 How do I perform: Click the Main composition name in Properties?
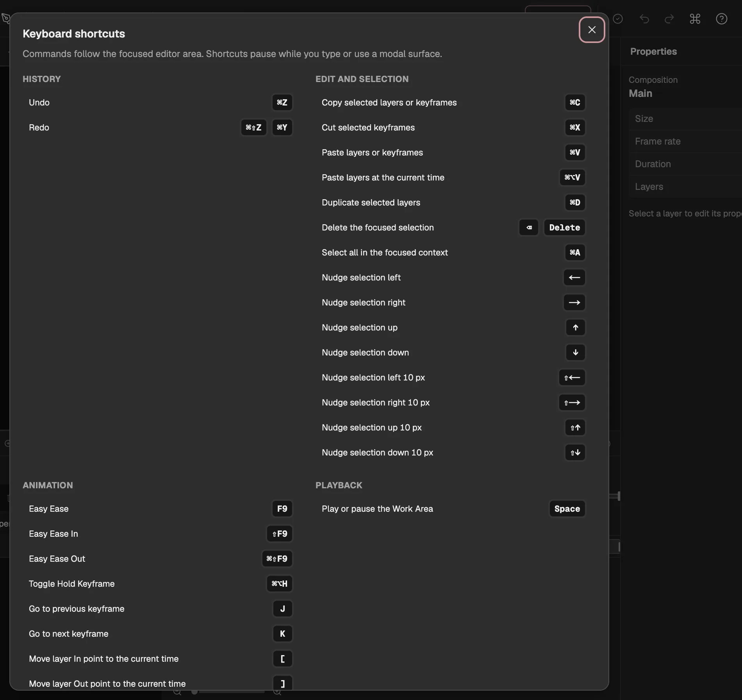click(640, 93)
